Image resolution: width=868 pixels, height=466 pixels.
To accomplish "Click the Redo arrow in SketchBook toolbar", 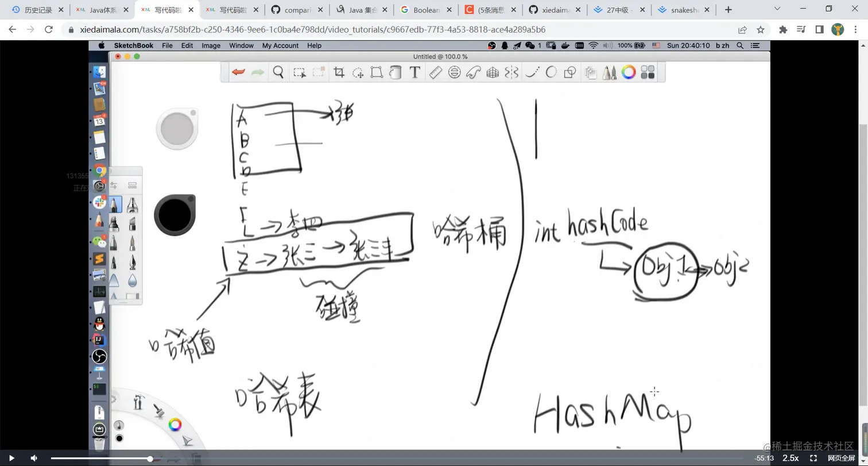I will tap(258, 72).
